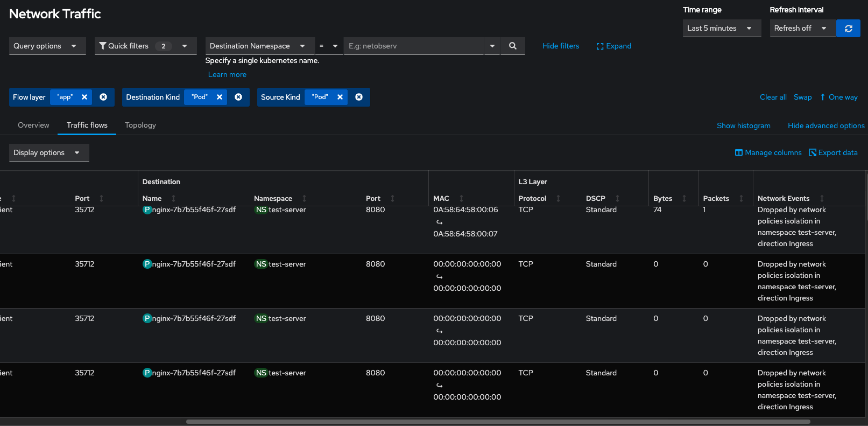Expand the Query options dropdown
Viewport: 868px width, 426px height.
[47, 46]
